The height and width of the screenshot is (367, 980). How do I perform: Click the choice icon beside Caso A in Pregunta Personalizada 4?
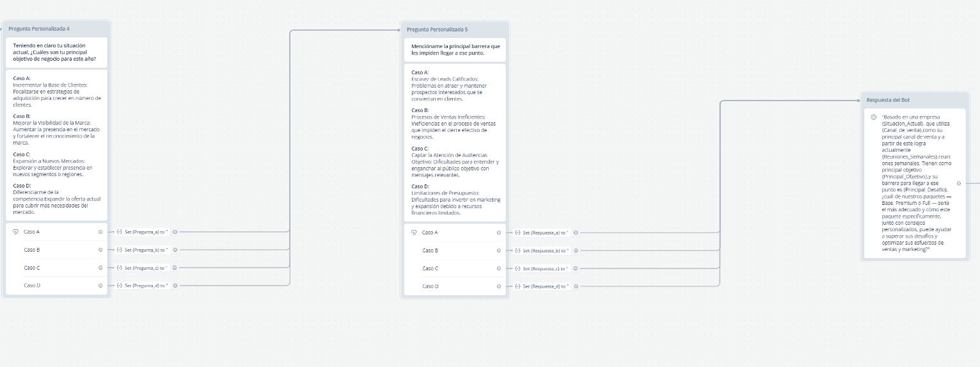click(x=16, y=232)
